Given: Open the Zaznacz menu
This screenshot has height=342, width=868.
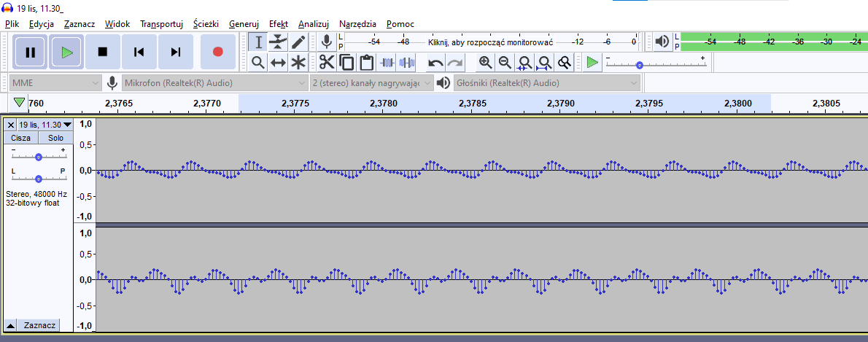Looking at the screenshot, I should pyautogui.click(x=80, y=24).
